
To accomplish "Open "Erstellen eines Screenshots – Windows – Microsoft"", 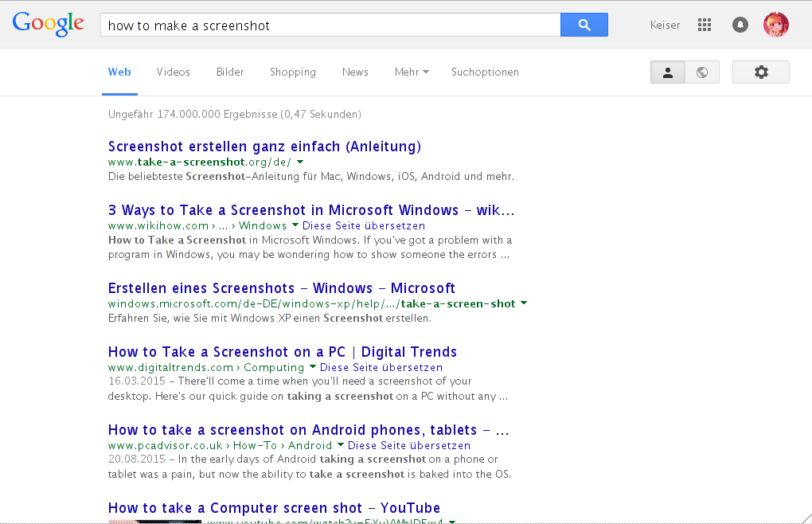I will click(x=282, y=288).
